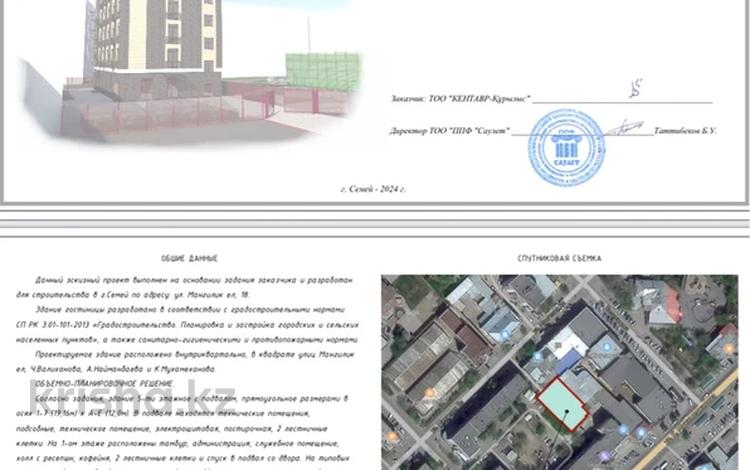The height and width of the screenshot is (470, 750).
Task: Click line 'клетки. На 1-ом этаже расположены тамбур'
Action: pyautogui.click(x=177, y=443)
